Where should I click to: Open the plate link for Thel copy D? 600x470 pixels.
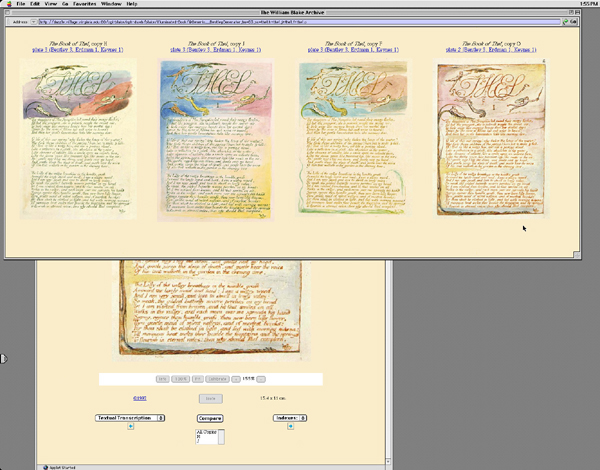(x=491, y=50)
